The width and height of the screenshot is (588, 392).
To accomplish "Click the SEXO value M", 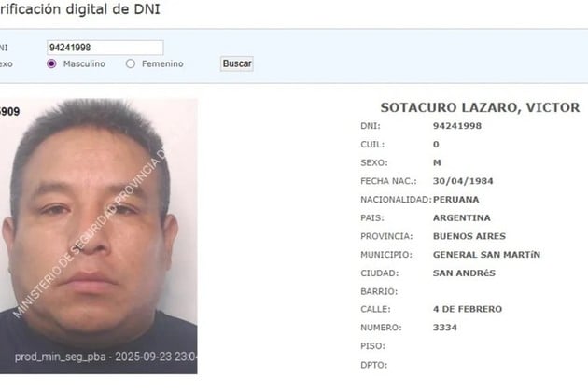I will (437, 162).
